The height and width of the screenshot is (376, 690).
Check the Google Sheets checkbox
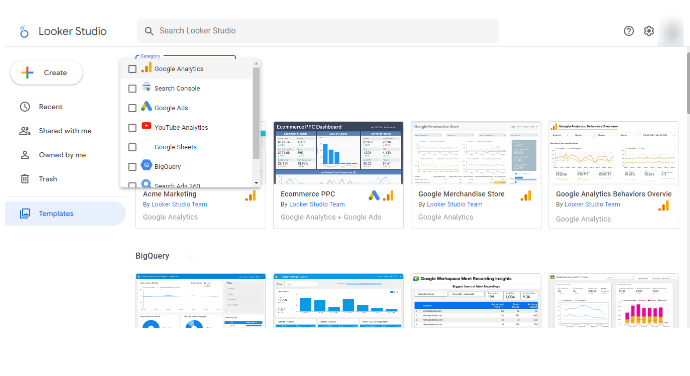point(132,147)
